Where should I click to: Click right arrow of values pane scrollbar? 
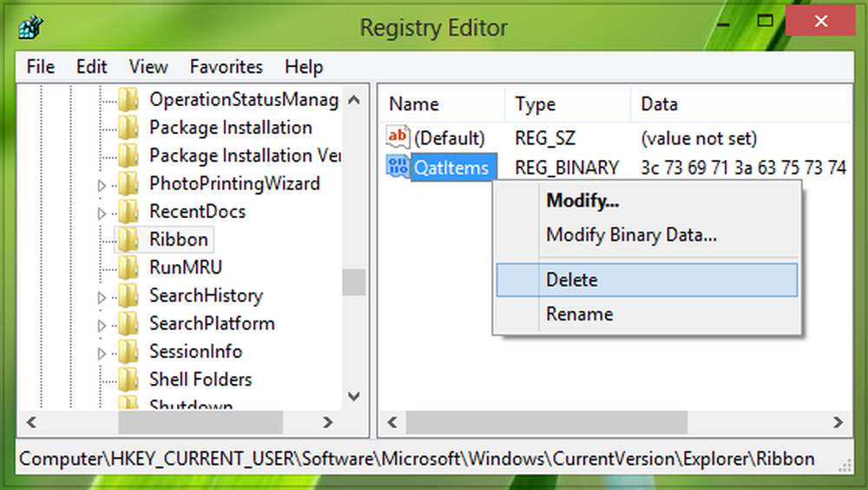coord(838,423)
